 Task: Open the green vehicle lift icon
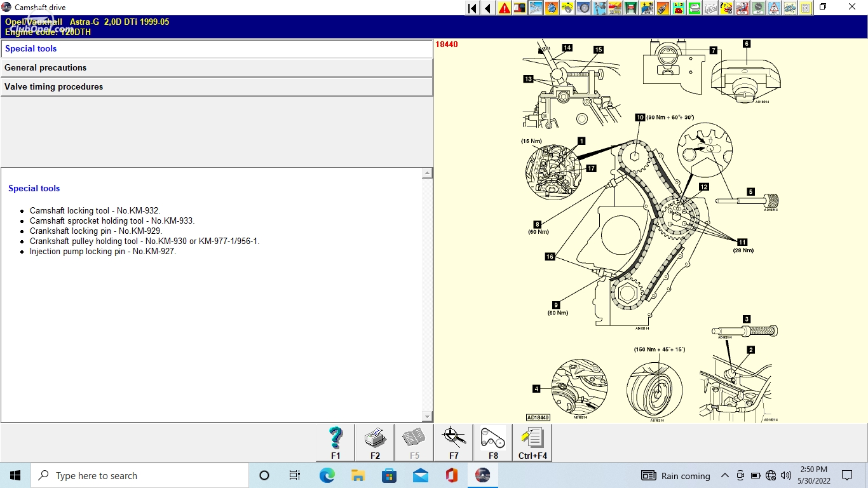click(632, 8)
